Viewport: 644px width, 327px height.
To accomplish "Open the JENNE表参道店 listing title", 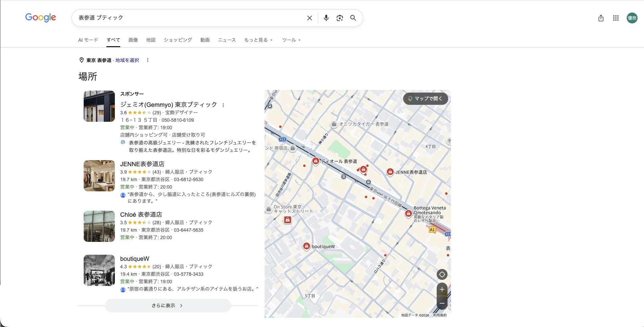I will [142, 164].
